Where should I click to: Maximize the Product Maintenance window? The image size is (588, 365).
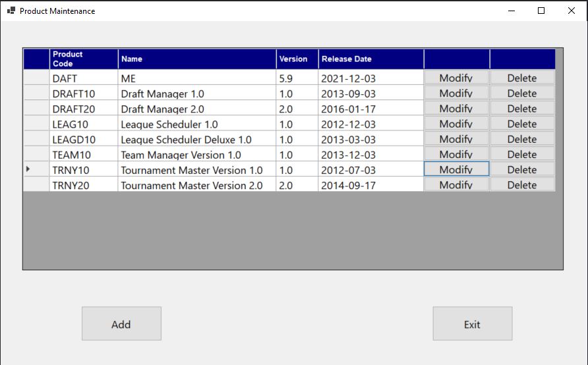541,11
